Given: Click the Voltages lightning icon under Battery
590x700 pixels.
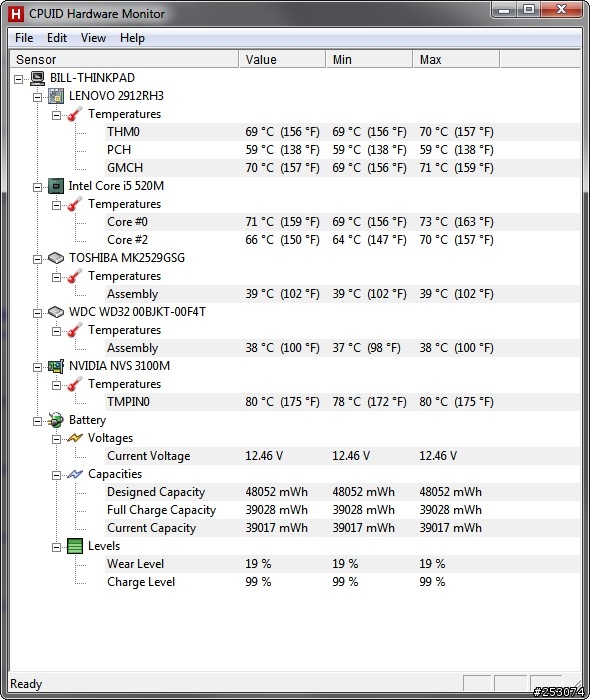Looking at the screenshot, I should [x=75, y=438].
